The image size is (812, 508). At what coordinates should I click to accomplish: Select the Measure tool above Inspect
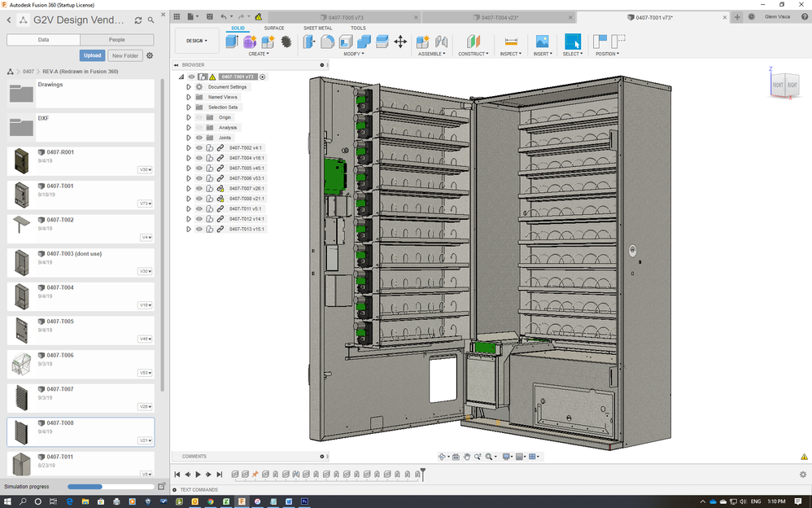(511, 42)
